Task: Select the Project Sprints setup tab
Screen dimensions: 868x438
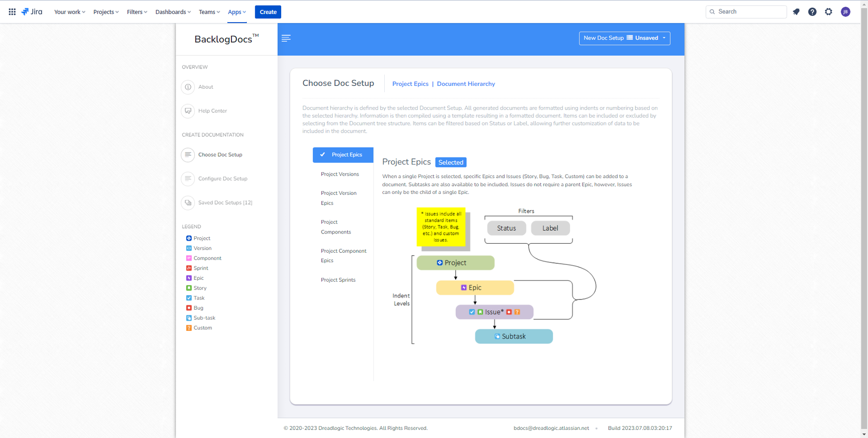Action: (x=339, y=280)
